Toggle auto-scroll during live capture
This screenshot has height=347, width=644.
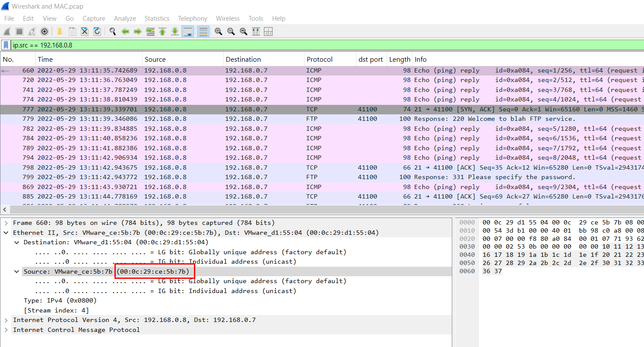[x=187, y=32]
